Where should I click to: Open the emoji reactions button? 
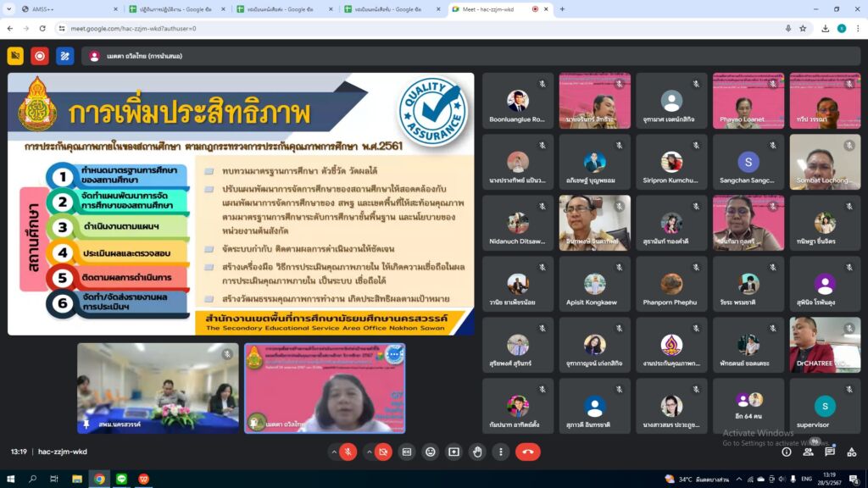tap(430, 452)
